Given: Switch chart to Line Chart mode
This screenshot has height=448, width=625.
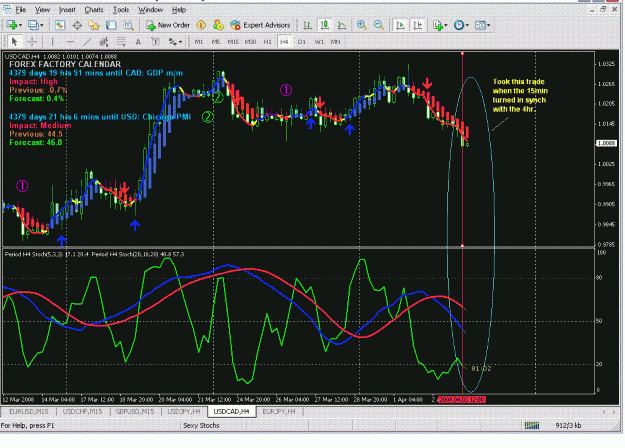Looking at the screenshot, I should pos(342,26).
